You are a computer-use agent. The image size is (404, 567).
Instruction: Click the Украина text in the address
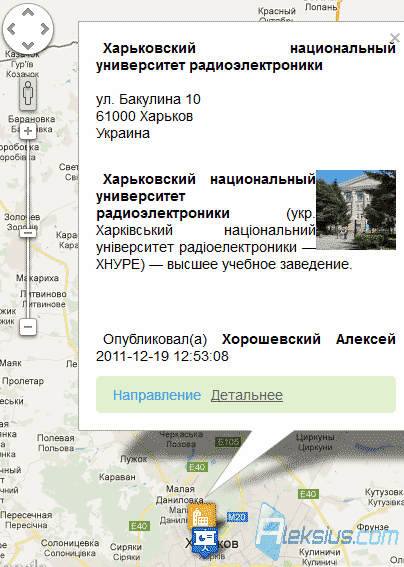coord(123,133)
